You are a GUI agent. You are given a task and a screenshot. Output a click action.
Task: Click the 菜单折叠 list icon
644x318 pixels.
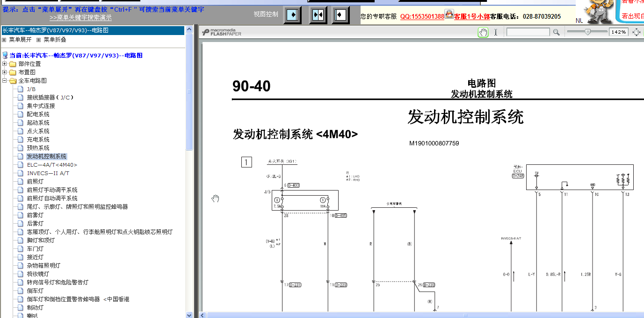coord(39,40)
